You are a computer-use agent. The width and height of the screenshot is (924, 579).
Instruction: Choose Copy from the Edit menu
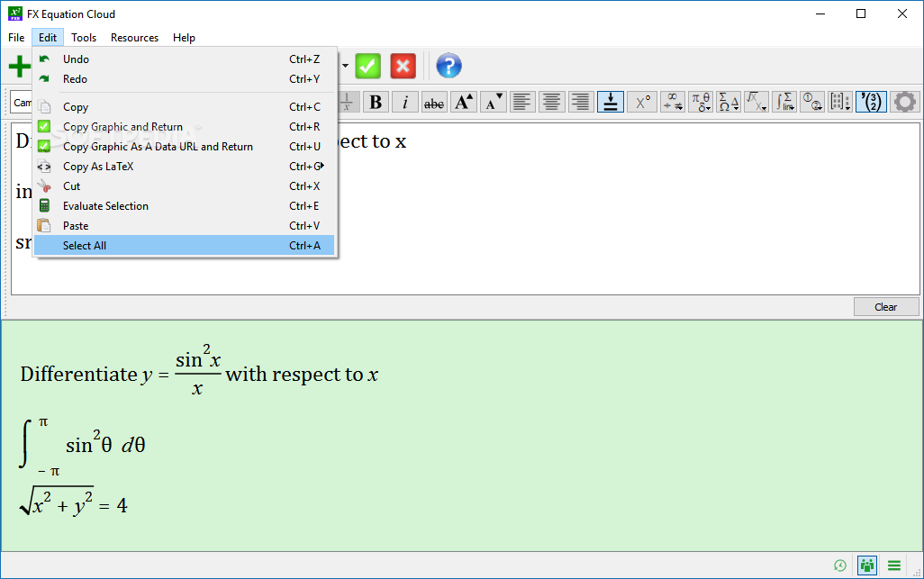tap(185, 106)
